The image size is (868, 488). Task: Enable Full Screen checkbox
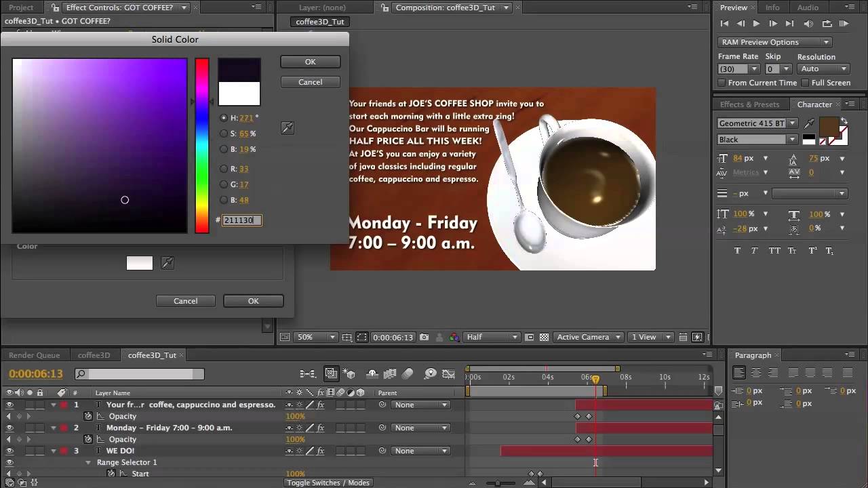(x=805, y=83)
